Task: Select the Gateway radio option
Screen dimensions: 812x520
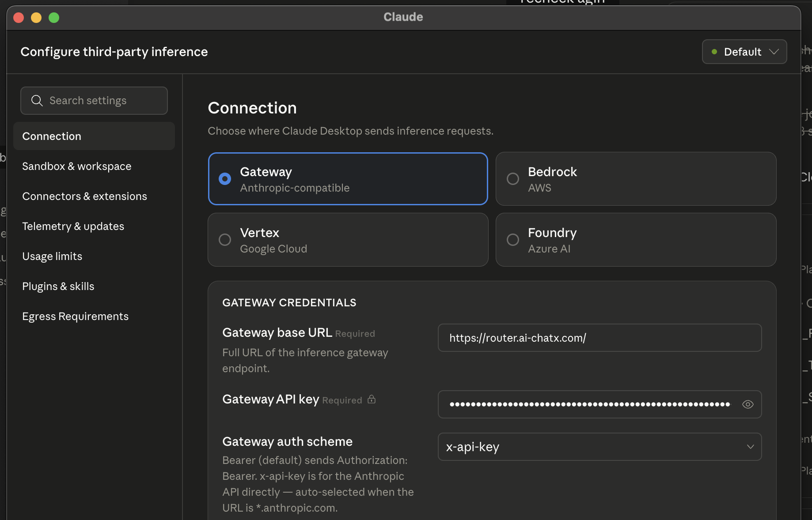Action: (348, 179)
